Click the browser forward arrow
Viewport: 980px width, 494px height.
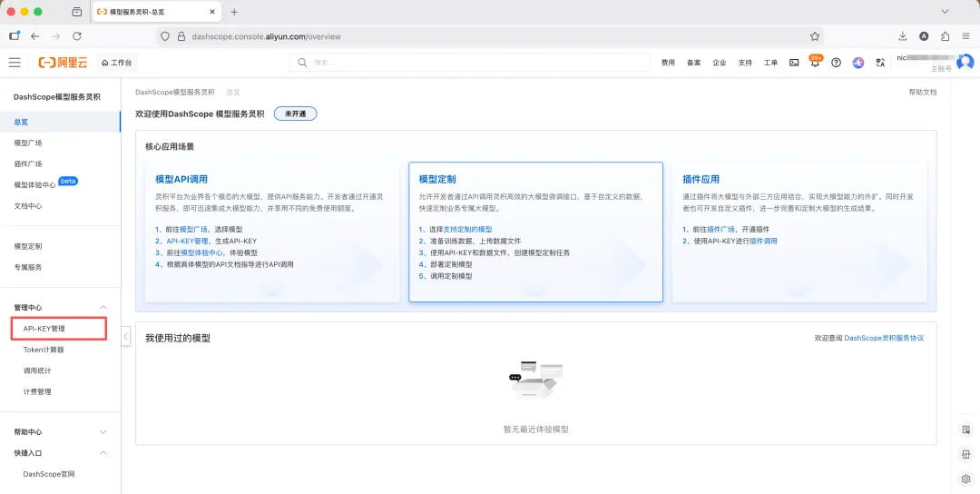coord(56,36)
